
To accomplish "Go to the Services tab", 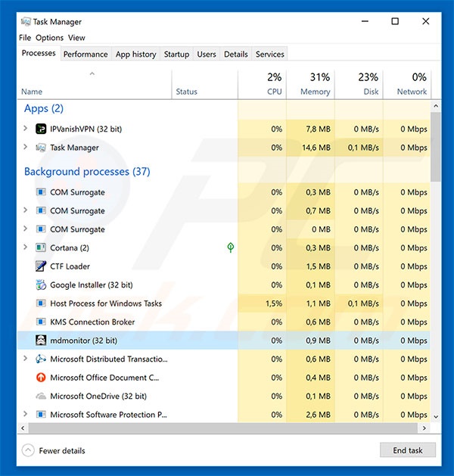I will [x=270, y=54].
